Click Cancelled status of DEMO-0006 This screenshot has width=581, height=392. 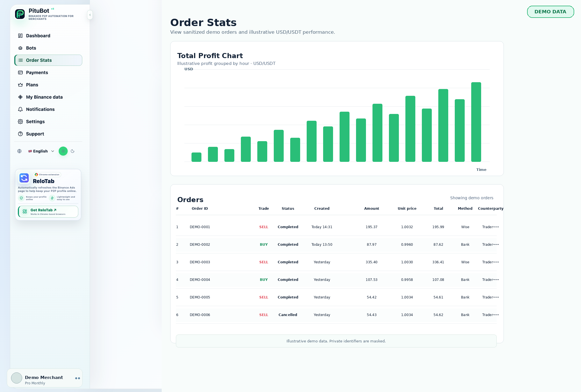[288, 315]
